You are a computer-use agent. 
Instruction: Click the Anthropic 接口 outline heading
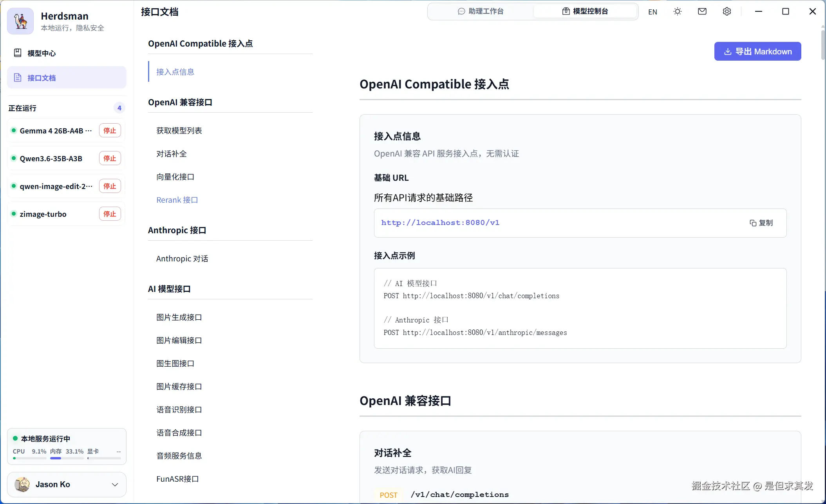177,230
